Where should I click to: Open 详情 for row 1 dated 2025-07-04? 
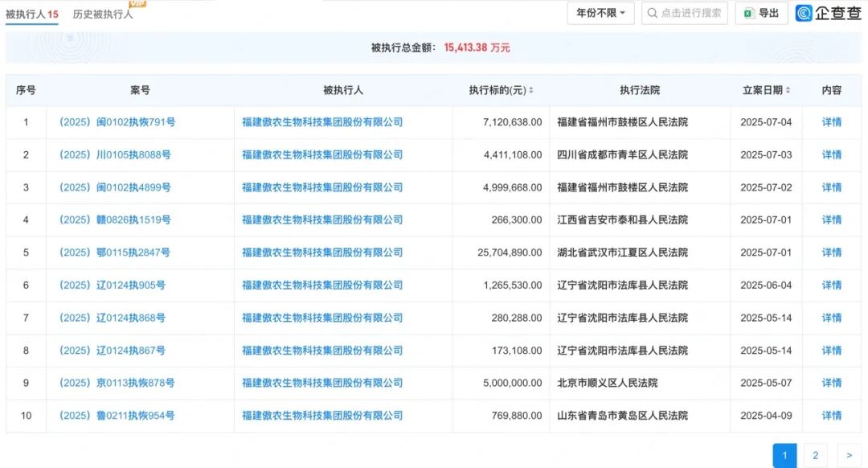(x=832, y=122)
